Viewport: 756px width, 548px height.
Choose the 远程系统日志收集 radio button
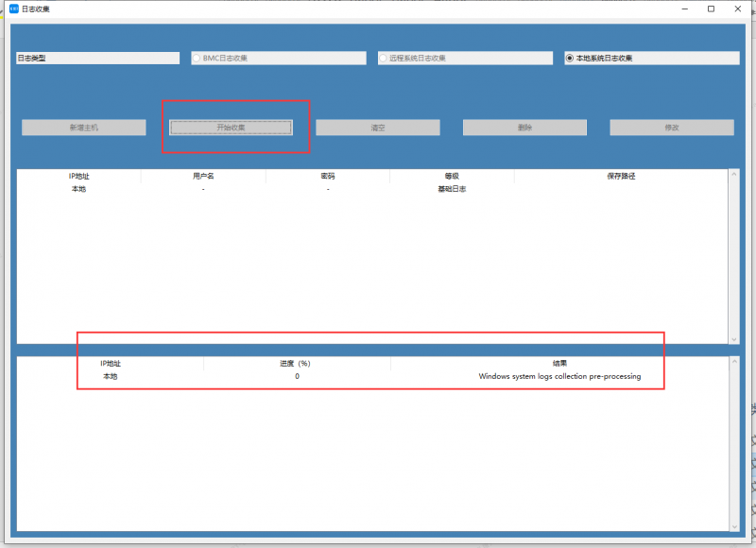tap(384, 59)
